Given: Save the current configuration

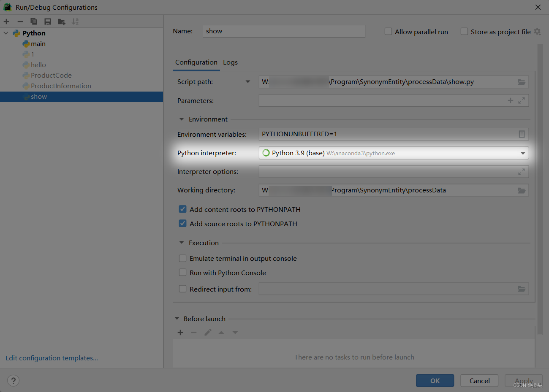Looking at the screenshot, I should point(47,21).
